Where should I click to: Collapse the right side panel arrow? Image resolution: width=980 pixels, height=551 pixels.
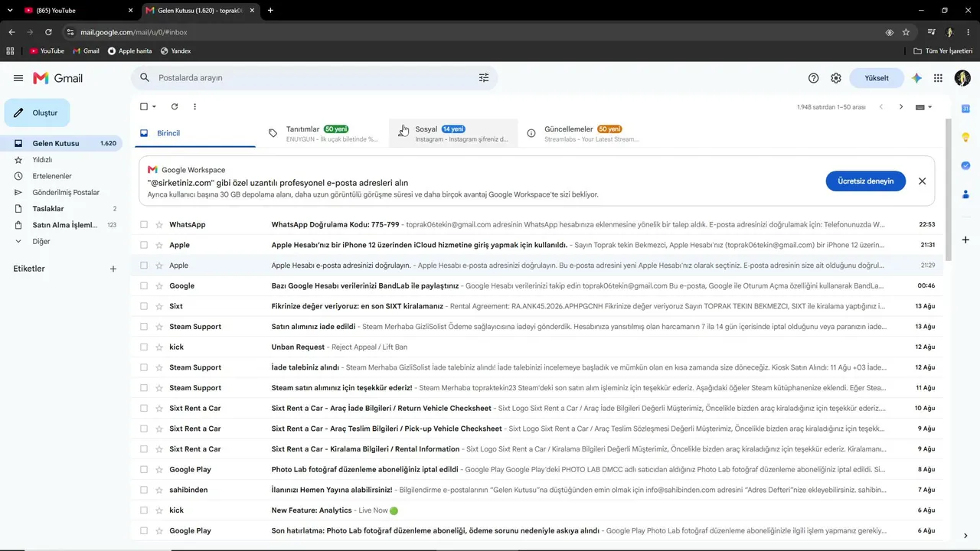[965, 536]
